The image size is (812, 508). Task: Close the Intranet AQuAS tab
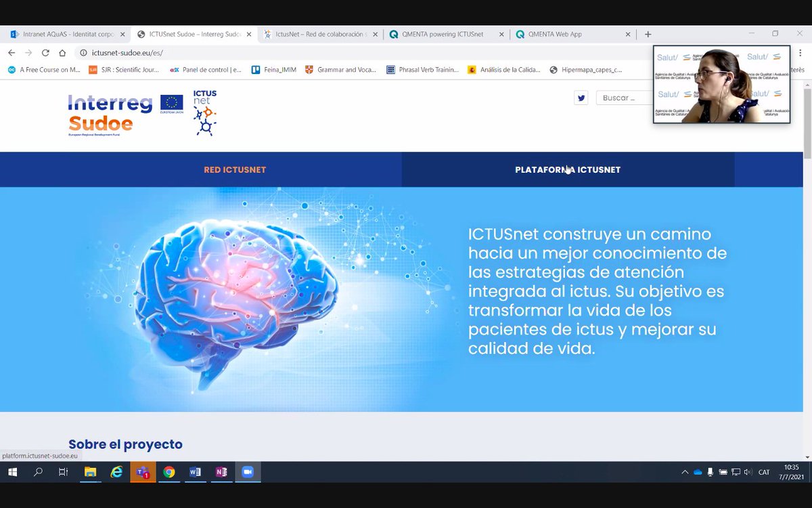[122, 35]
